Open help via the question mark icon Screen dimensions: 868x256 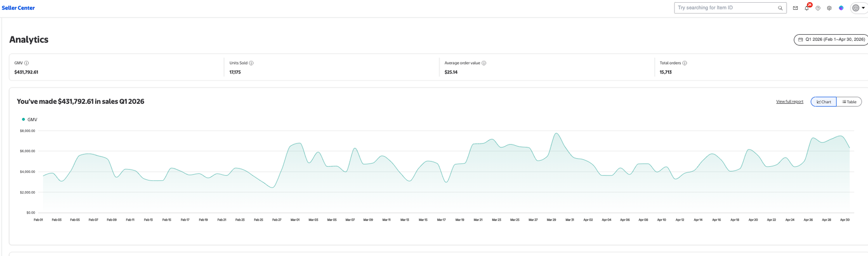click(818, 8)
